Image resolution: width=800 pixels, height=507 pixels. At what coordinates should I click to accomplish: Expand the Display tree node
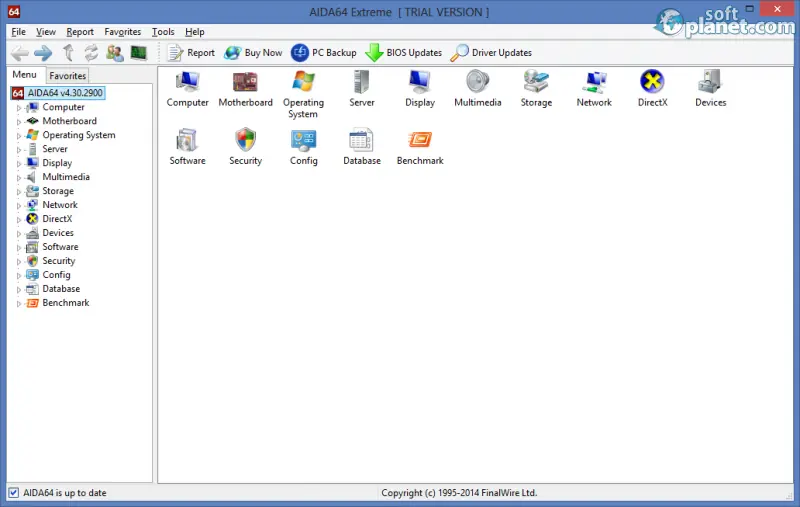click(x=19, y=164)
